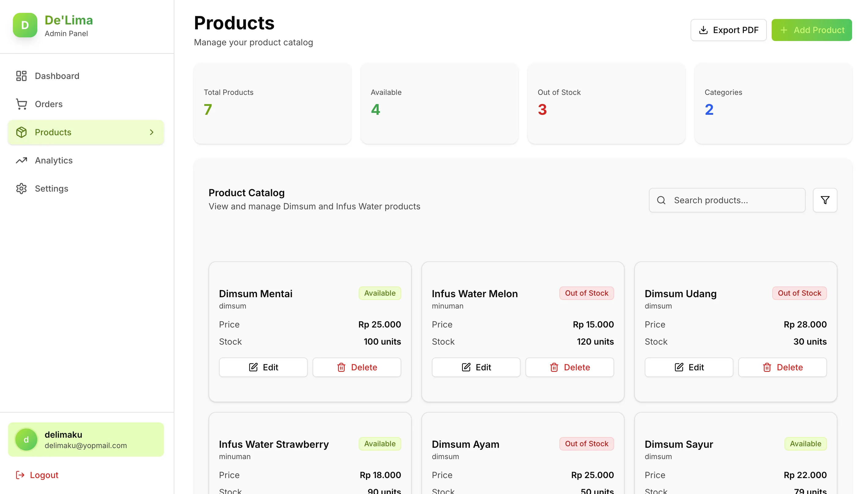Viewport: 868px width, 494px height.
Task: Click the delimaku user avatar
Action: [26, 440]
